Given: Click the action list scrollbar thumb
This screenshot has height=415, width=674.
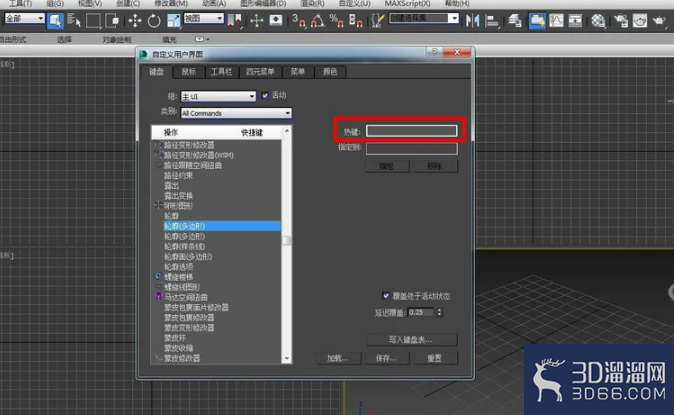Looking at the screenshot, I should coord(287,241).
